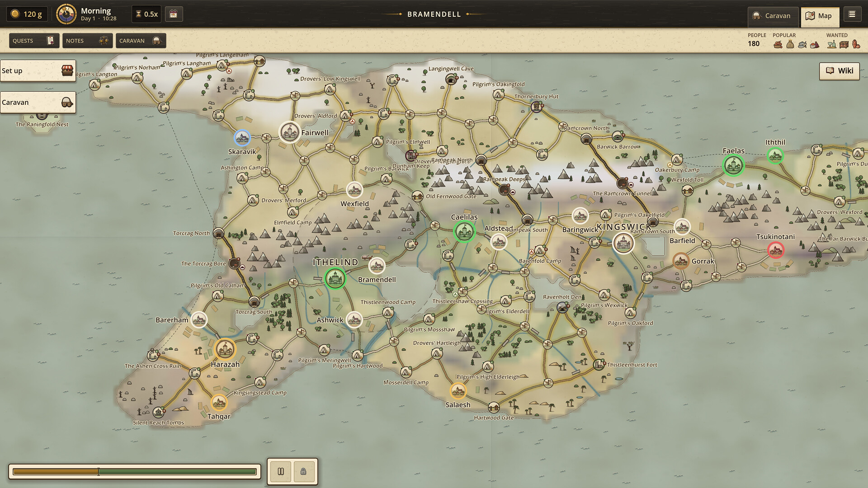Select the Faelas city marker

[x=733, y=165]
